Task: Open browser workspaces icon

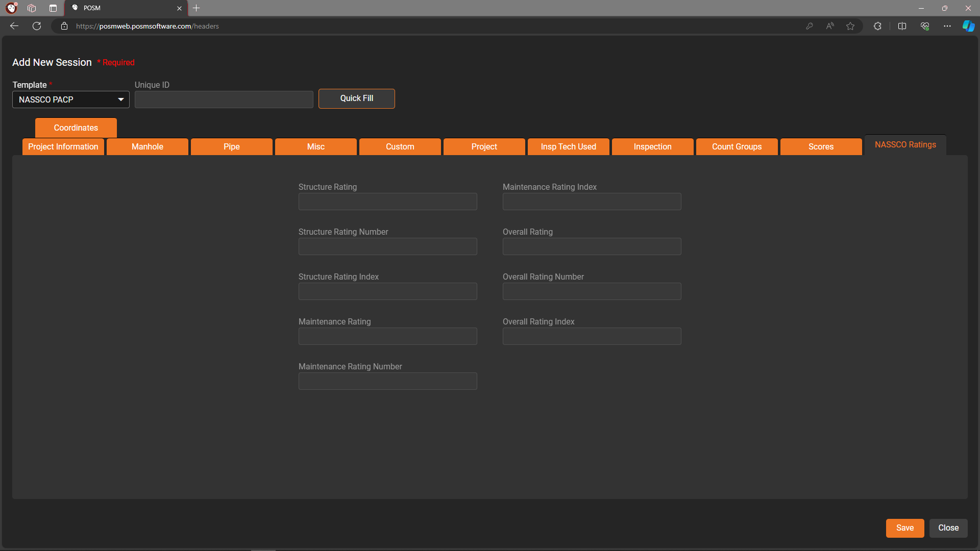Action: click(32, 8)
